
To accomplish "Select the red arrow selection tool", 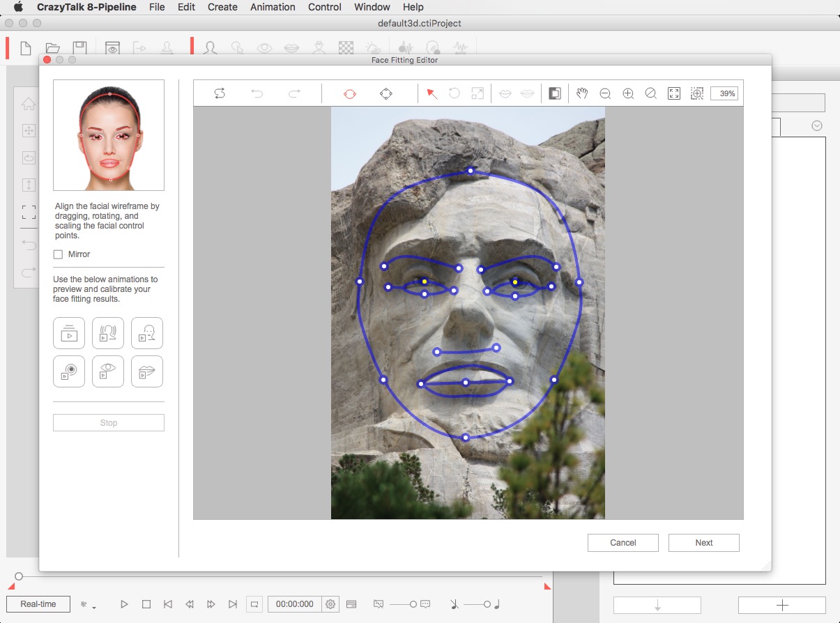I will click(x=432, y=93).
